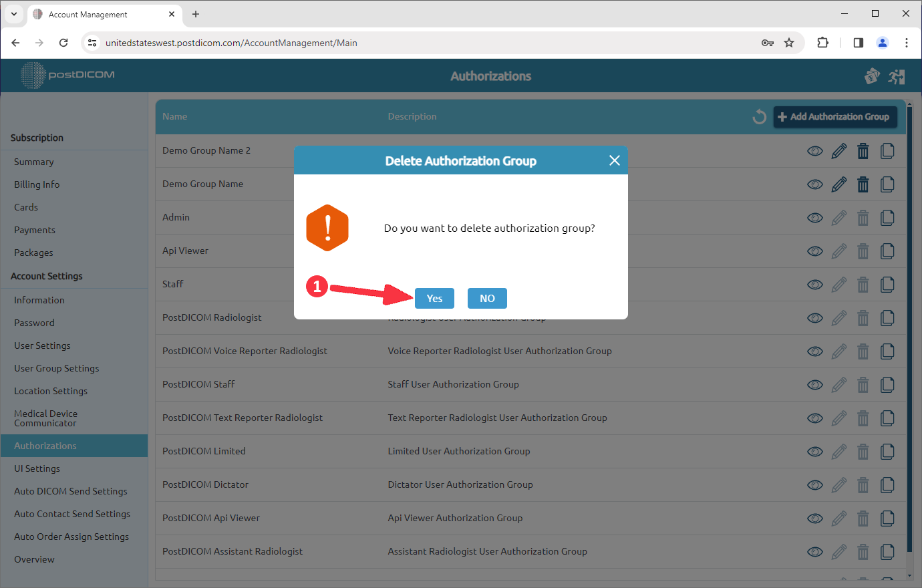Open the Chrome three-dot menu
922x588 pixels.
[x=906, y=42]
